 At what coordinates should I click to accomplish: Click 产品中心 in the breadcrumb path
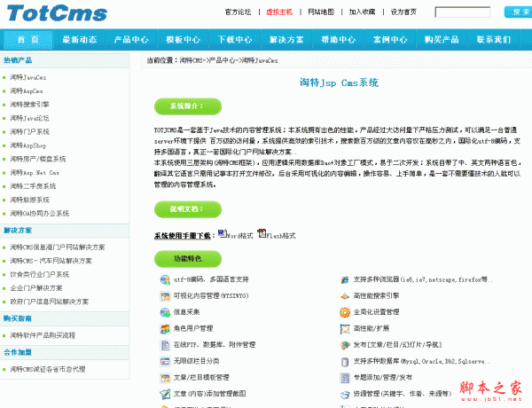click(x=222, y=60)
